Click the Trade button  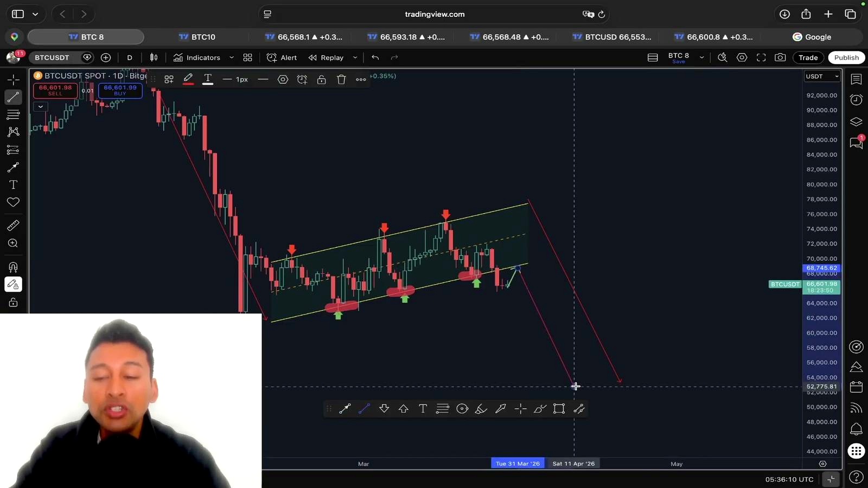point(808,57)
